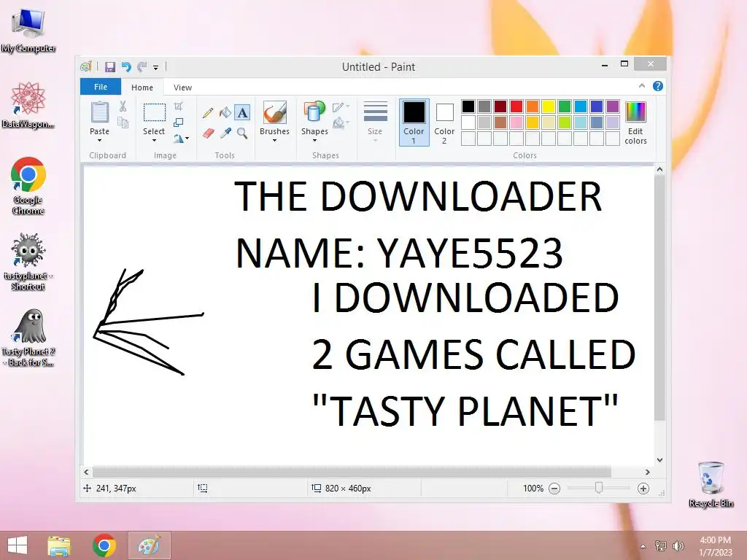
Task: Open DataWagon desktop shortcut
Action: tap(28, 105)
